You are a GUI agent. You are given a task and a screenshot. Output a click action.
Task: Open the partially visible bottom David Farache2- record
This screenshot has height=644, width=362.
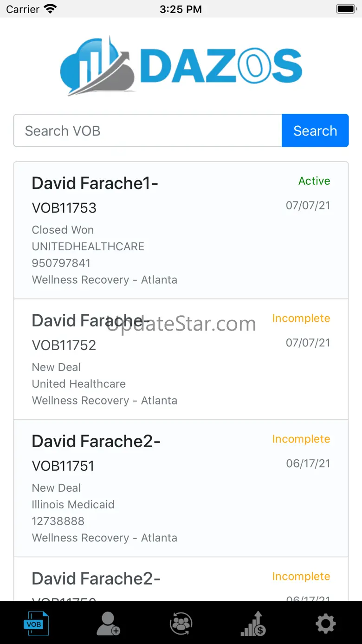(181, 579)
